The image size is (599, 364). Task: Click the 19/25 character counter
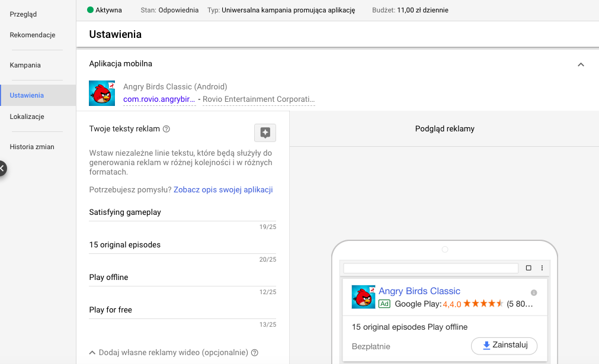click(x=267, y=227)
